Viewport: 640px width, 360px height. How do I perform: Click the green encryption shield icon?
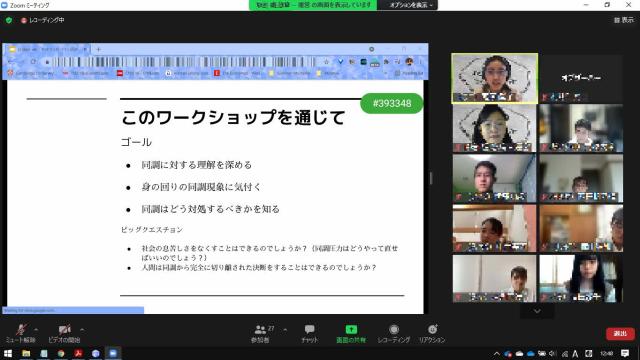click(9, 20)
